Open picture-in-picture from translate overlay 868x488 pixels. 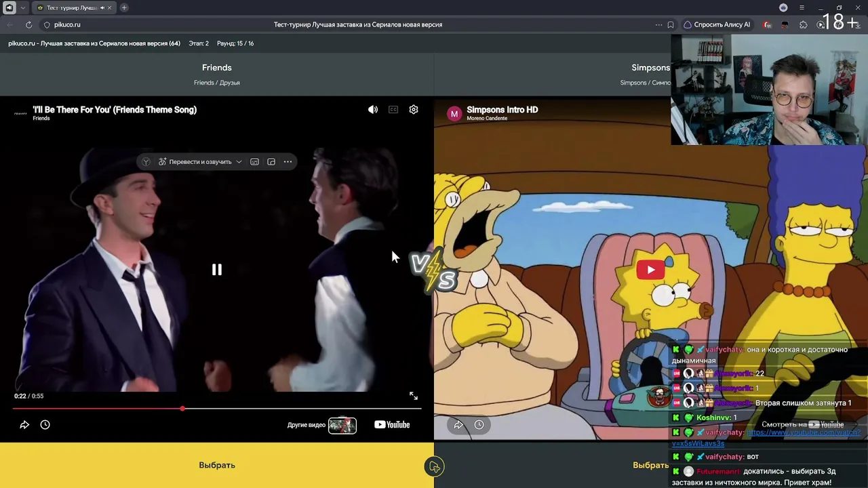(271, 162)
